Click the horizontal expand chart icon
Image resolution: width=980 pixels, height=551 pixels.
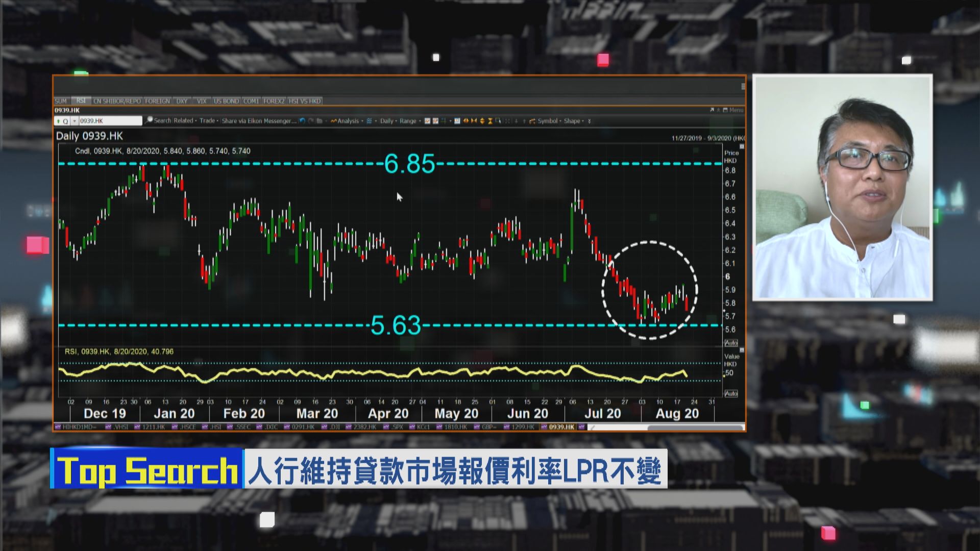(x=465, y=121)
